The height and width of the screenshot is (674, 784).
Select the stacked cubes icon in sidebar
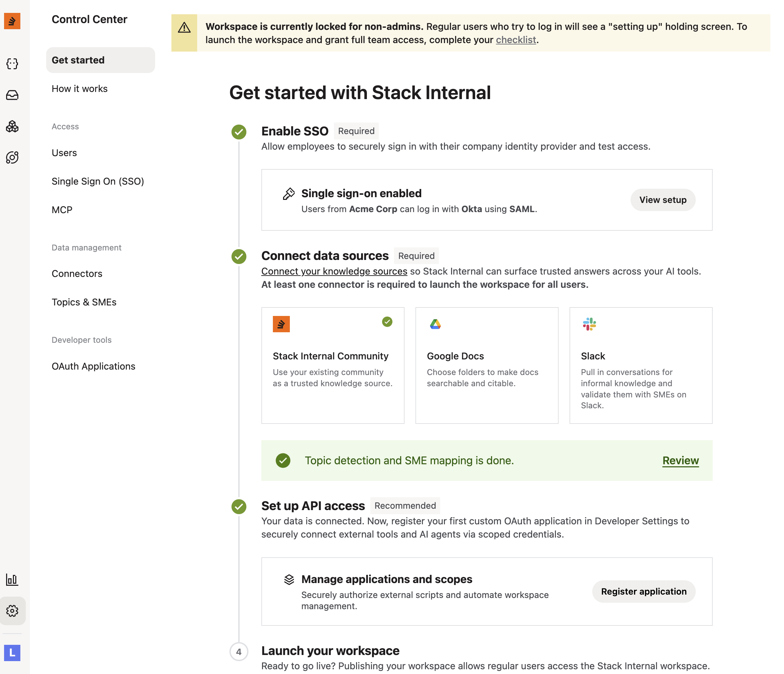pyautogui.click(x=12, y=126)
